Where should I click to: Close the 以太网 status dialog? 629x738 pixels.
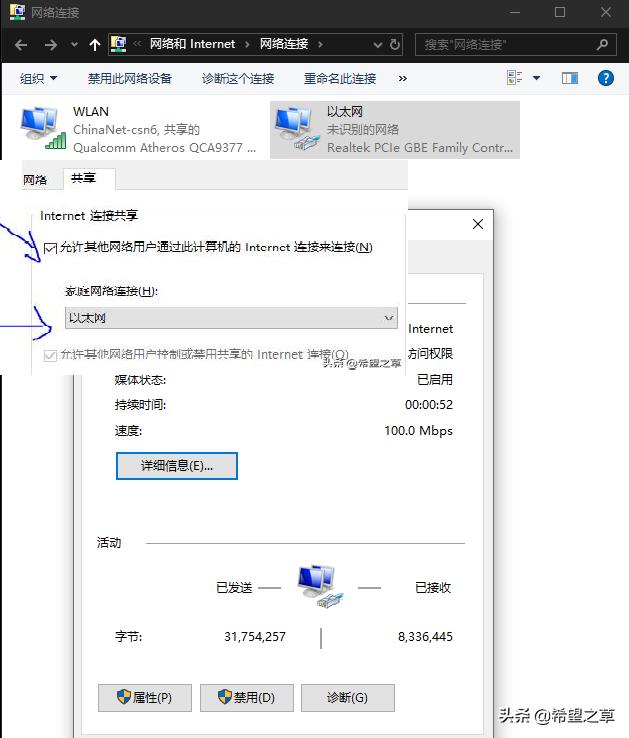point(478,224)
